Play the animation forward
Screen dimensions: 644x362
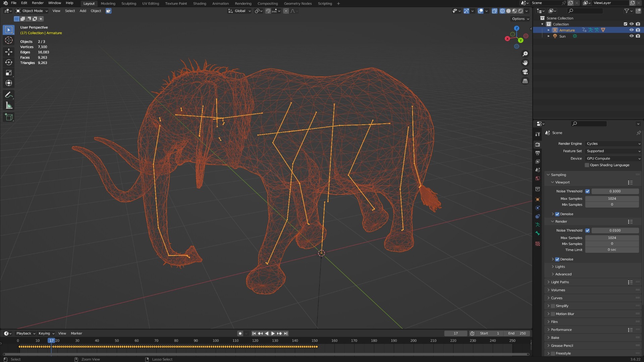coord(273,334)
